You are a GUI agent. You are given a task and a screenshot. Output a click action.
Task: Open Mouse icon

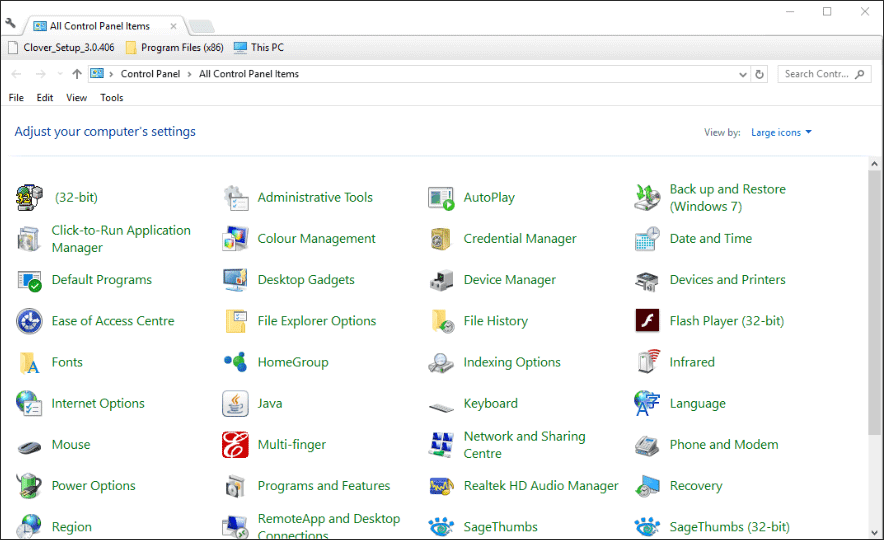click(x=29, y=447)
